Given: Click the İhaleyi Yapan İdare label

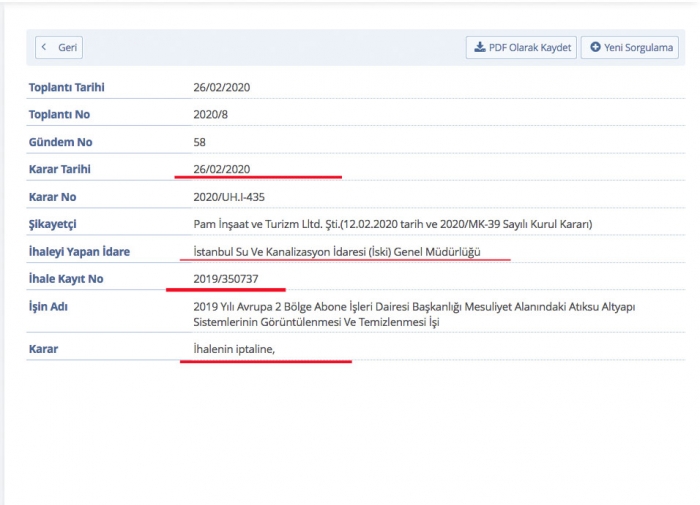Looking at the screenshot, I should [79, 252].
